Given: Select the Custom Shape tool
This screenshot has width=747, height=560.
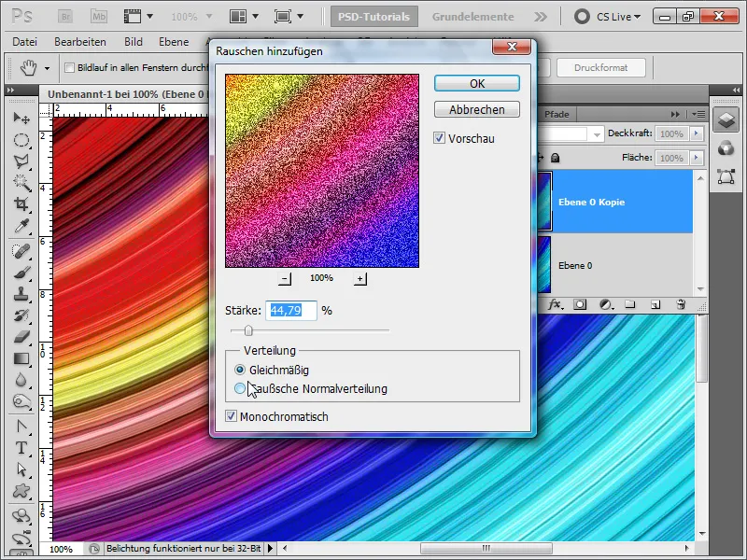Looking at the screenshot, I should pos(21,491).
